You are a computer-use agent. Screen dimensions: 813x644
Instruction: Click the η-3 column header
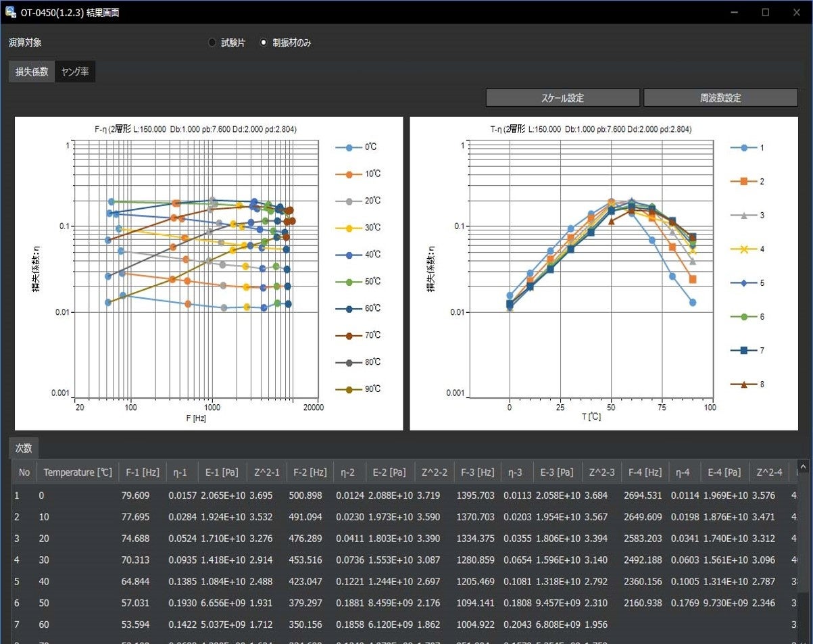(517, 472)
